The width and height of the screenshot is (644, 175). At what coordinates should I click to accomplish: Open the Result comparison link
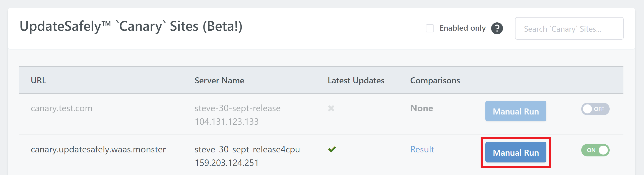tap(422, 149)
